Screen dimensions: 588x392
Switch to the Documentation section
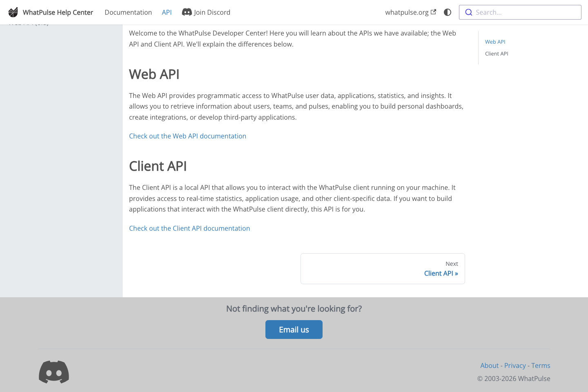(128, 12)
